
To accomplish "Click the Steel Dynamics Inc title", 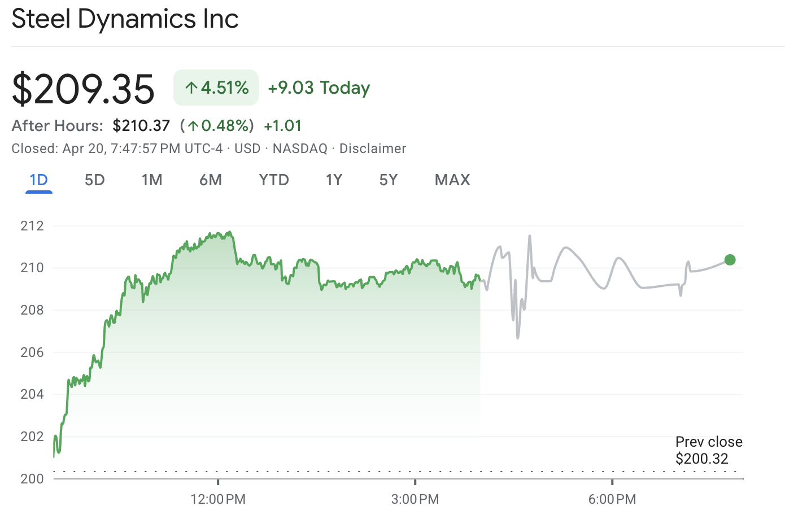I will 125,19.
